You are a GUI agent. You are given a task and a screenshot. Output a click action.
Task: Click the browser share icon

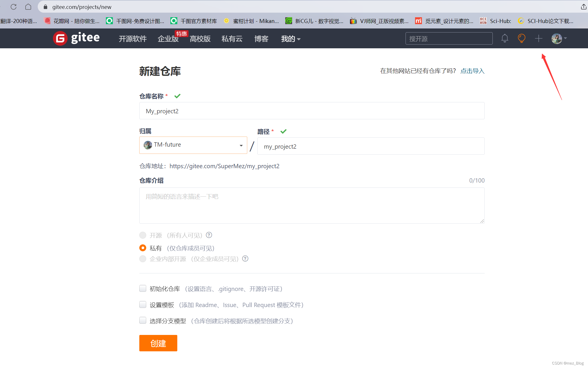[x=583, y=7]
